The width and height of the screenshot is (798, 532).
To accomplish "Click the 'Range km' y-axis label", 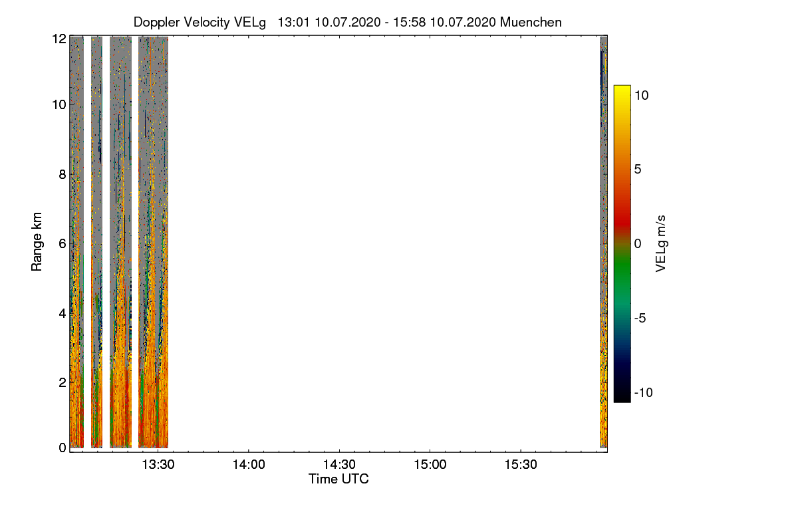I will pos(37,241).
